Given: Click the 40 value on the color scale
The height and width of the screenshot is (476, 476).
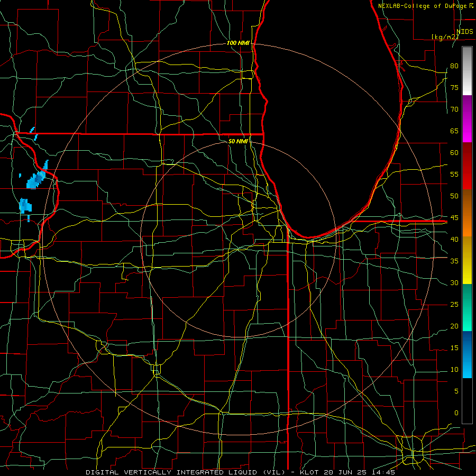Looking at the screenshot, I should click(x=454, y=239).
